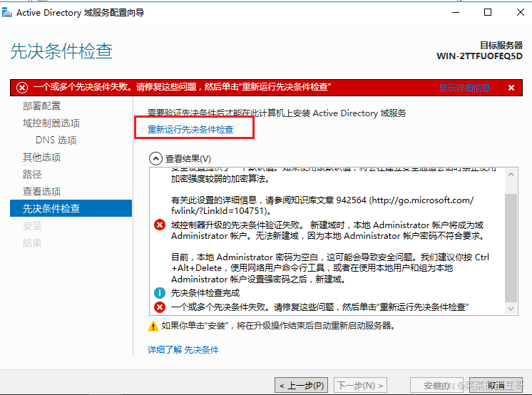The height and width of the screenshot is (395, 532).
Task: Click the results box scrollbar thumb
Action: tap(511, 247)
